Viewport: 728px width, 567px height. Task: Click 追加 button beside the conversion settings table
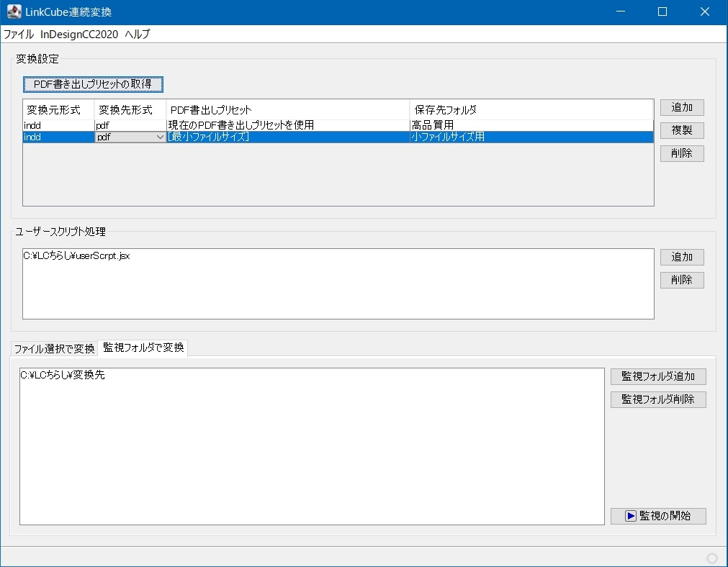point(681,108)
